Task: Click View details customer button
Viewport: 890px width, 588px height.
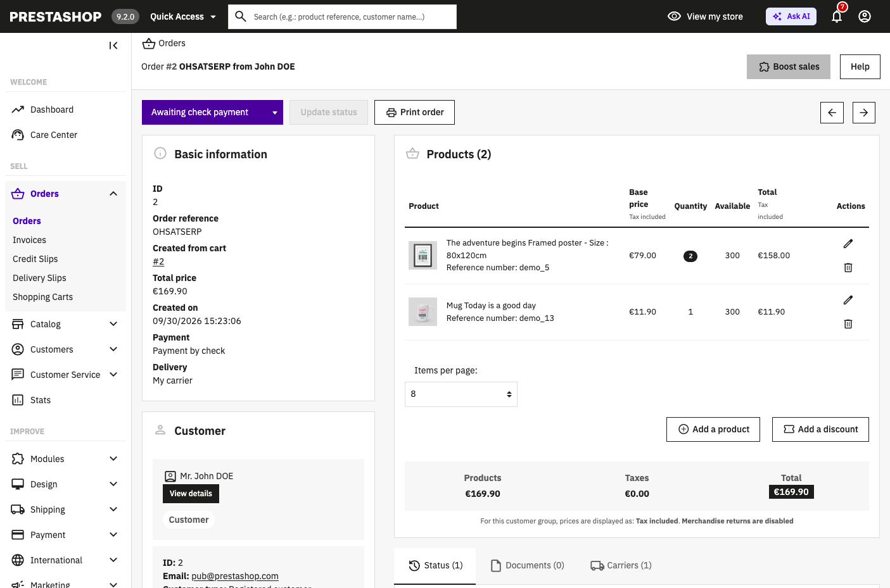Action: tap(191, 494)
